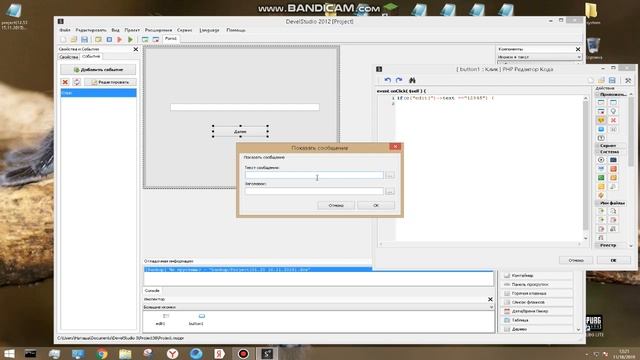This screenshot has width=640, height=360.
Task: Click the New project icon in DevelStudio toolbar
Action: (63, 39)
